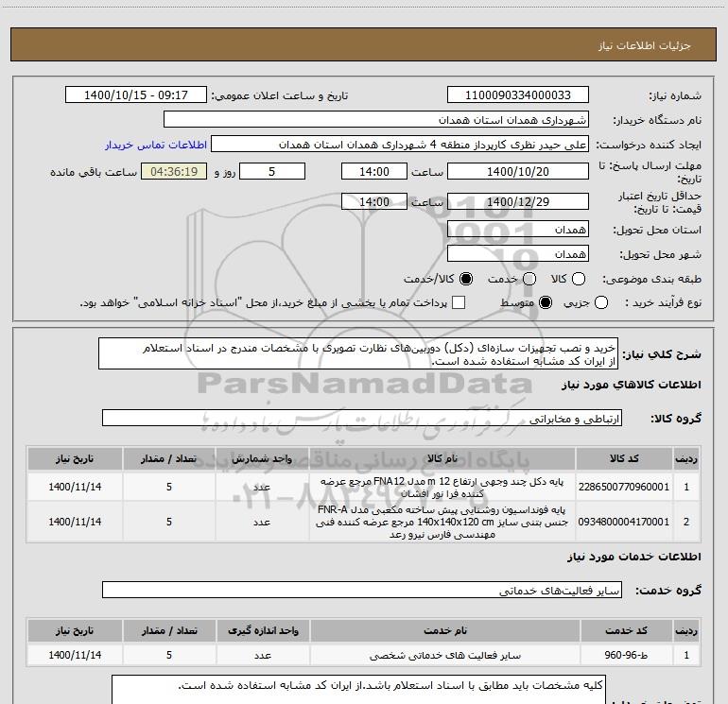
Task: Click the نام کالا column header
Action: tap(442, 458)
